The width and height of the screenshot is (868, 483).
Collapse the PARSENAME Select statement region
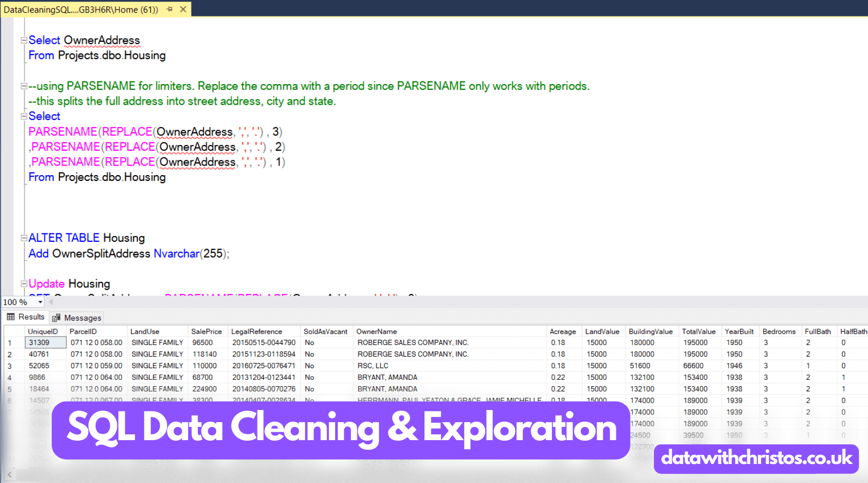click(x=23, y=116)
